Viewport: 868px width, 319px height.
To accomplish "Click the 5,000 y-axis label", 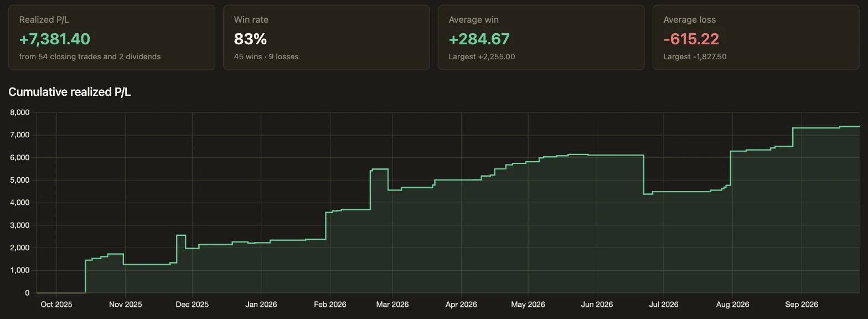I will (19, 180).
